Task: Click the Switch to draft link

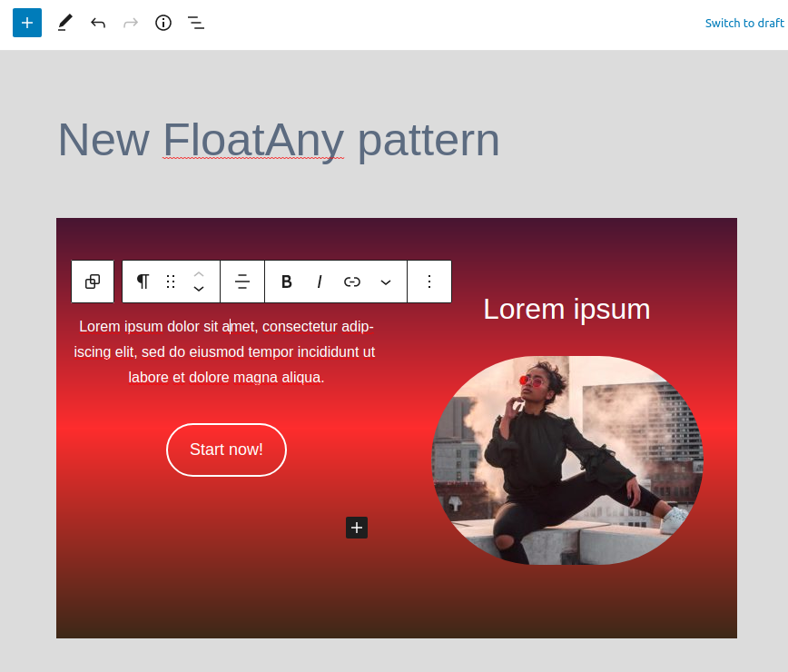Action: tap(744, 23)
